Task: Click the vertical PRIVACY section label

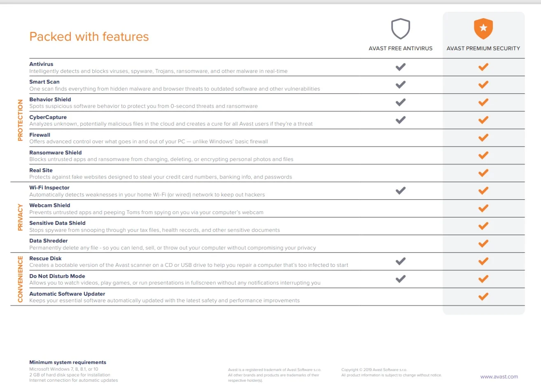Action: click(20, 217)
